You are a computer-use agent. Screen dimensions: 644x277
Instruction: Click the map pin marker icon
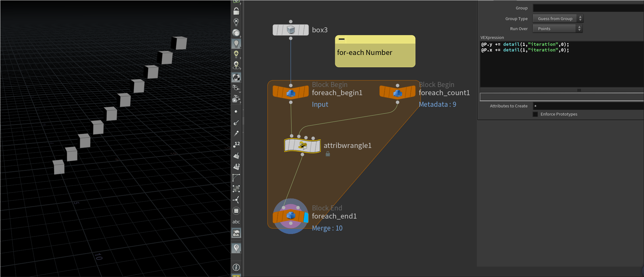click(236, 248)
